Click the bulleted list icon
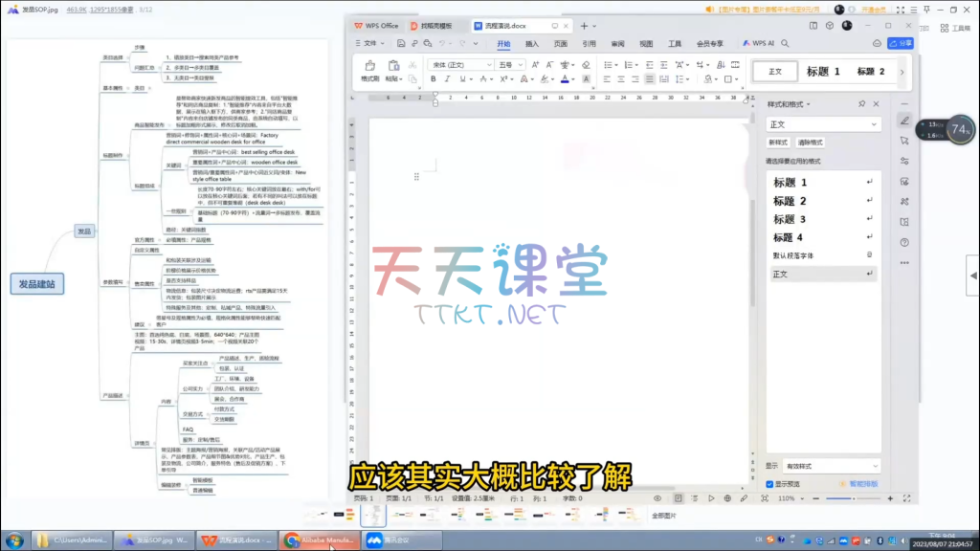This screenshot has height=551, width=980. pos(607,64)
